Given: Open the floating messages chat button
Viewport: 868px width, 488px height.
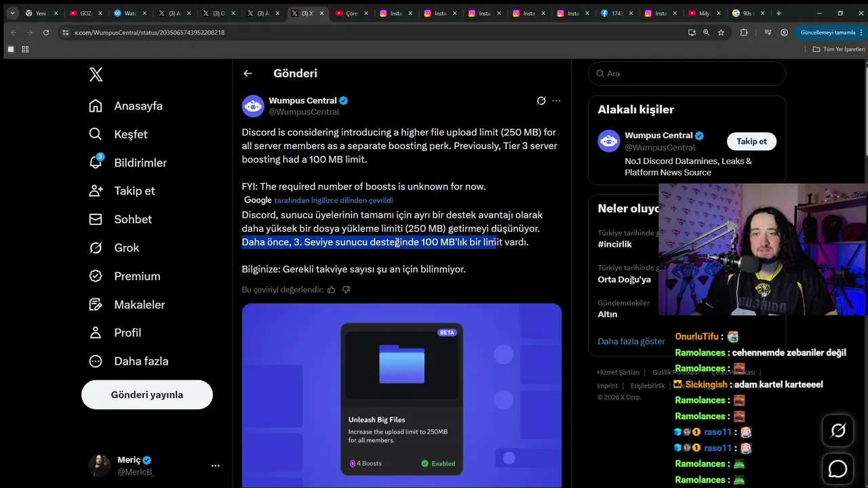Looking at the screenshot, I should point(838,468).
